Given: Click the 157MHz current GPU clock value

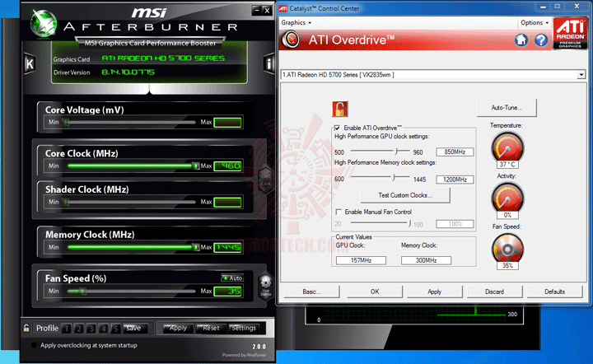Looking at the screenshot, I should (x=361, y=260).
